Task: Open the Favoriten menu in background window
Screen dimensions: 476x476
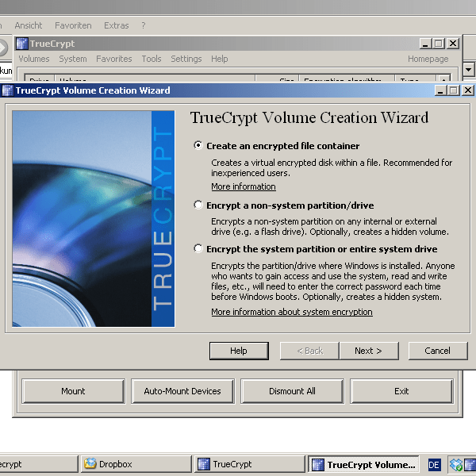Action: pyautogui.click(x=73, y=25)
